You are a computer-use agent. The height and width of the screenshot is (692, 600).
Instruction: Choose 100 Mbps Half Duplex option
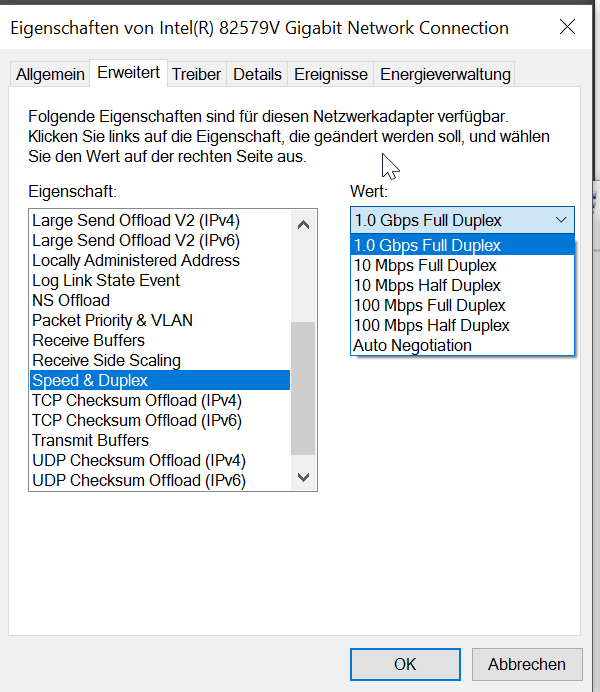point(462,325)
